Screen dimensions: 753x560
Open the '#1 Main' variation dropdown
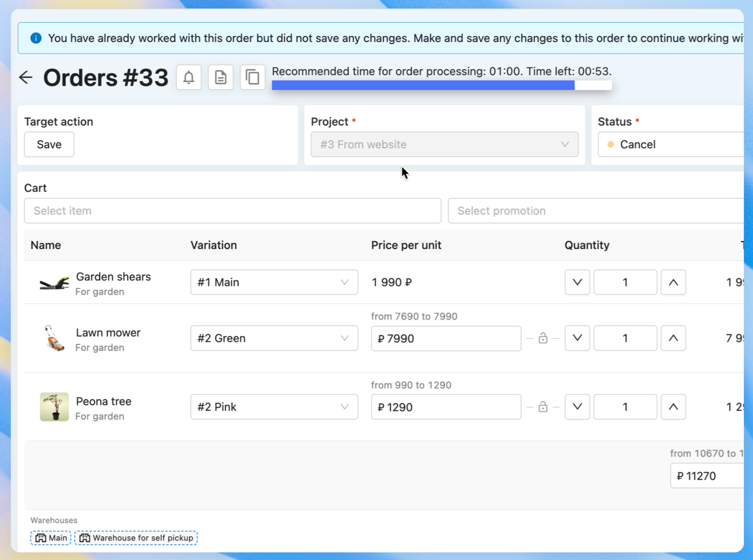pos(274,282)
